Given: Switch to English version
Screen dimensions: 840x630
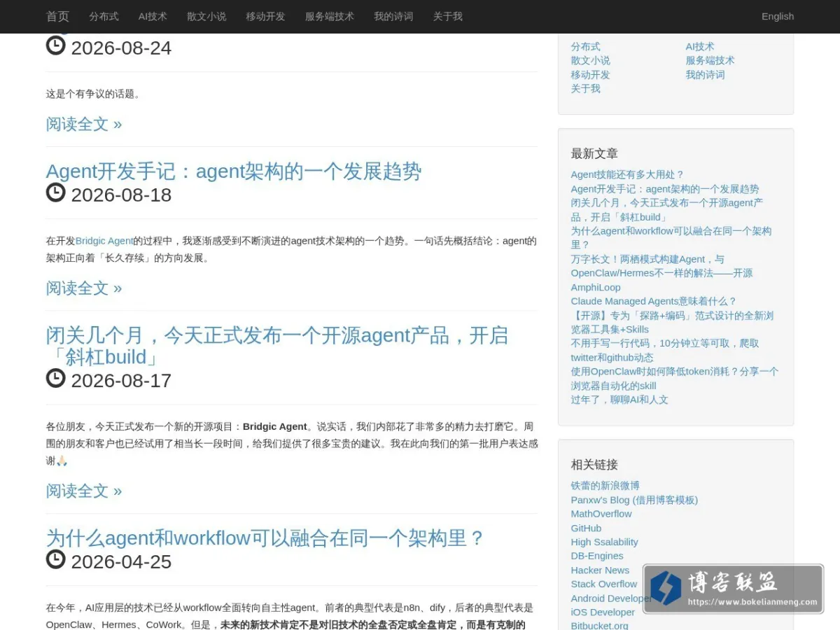Looking at the screenshot, I should click(x=778, y=16).
